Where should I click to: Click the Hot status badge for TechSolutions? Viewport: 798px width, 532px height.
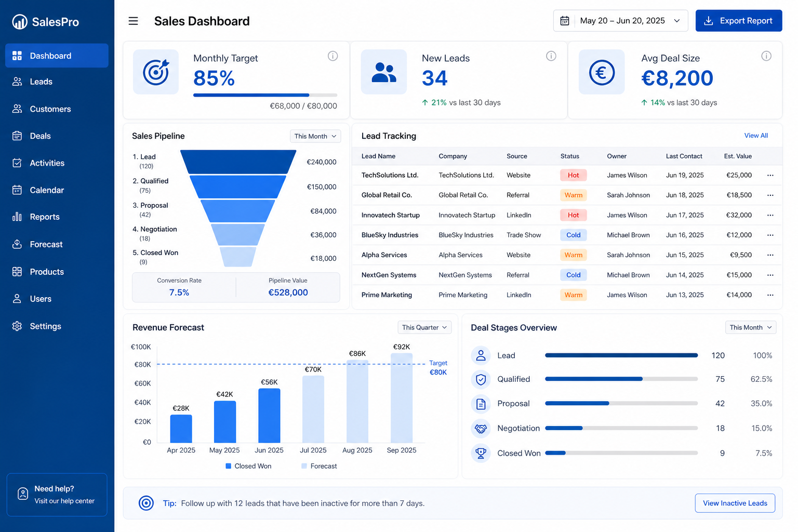[574, 176]
